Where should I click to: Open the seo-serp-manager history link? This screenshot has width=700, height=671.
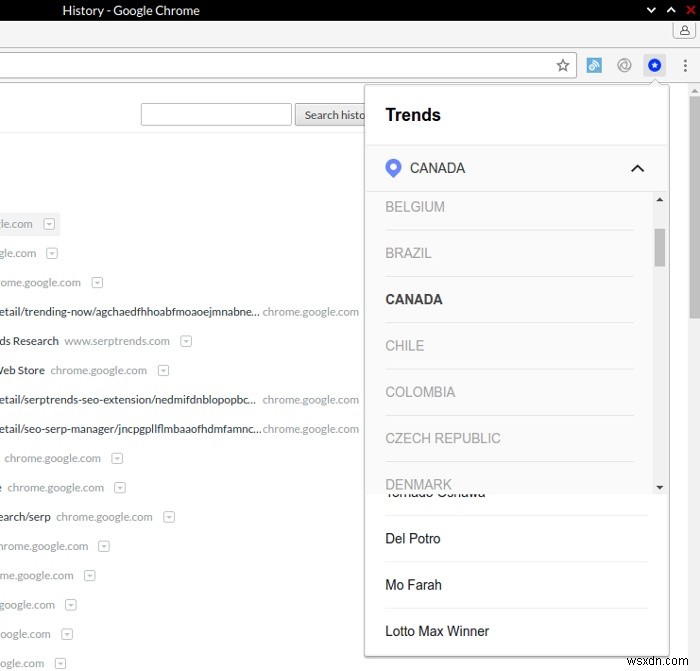(131, 429)
